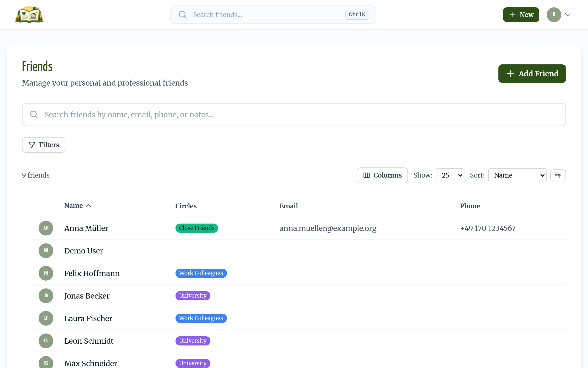Click the Phone column header
Image resolution: width=588 pixels, height=368 pixels.
pyautogui.click(x=470, y=206)
